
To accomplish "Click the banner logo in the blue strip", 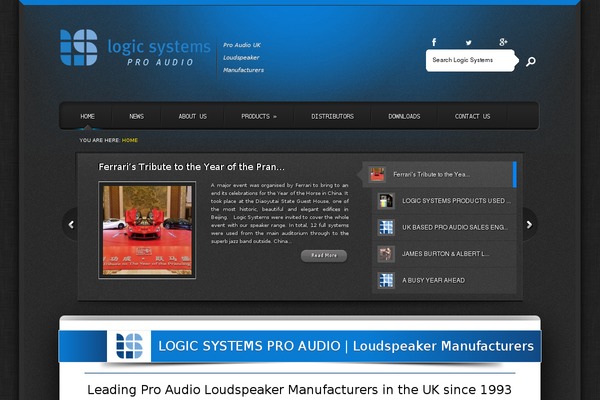I will [129, 346].
